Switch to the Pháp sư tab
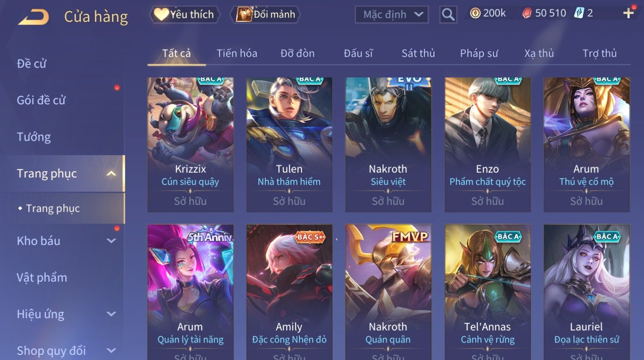The height and width of the screenshot is (360, 644). point(479,53)
